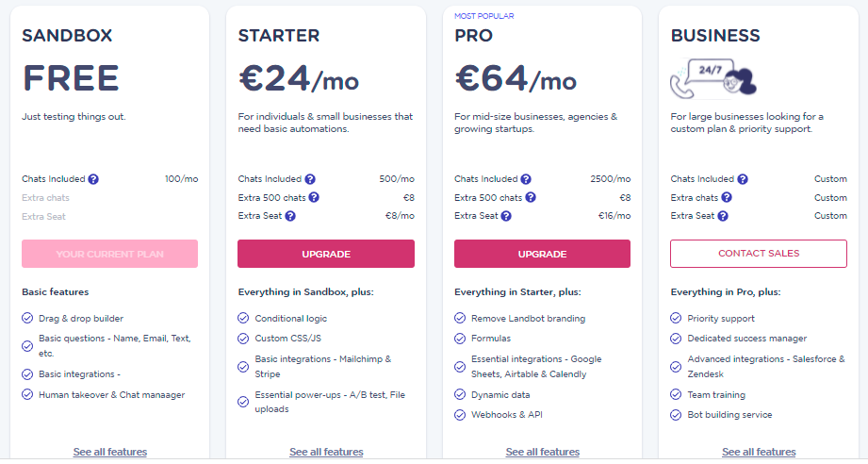Click help icon next to Starter Extra 500 chats
Viewport: 868px width, 464px height.
314,197
